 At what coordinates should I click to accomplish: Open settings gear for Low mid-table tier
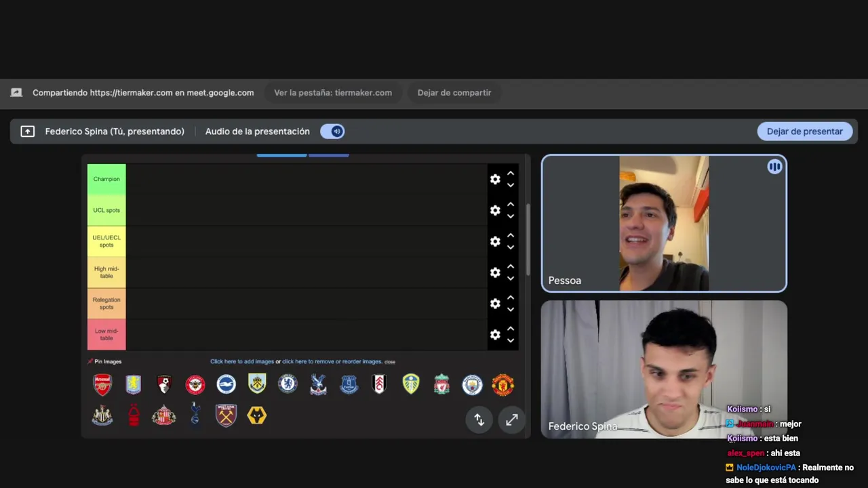click(495, 335)
